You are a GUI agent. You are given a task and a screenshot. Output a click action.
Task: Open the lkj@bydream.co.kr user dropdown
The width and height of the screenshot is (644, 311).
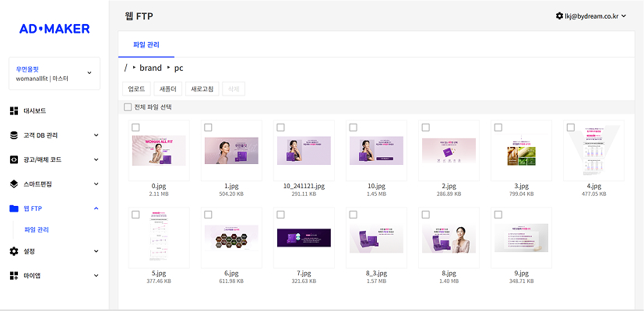click(x=591, y=16)
